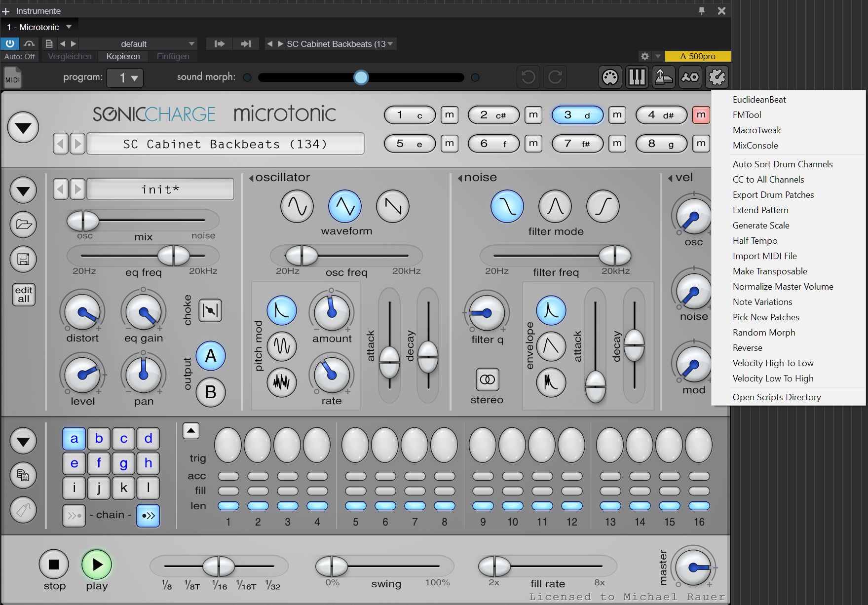Screen dimensions: 868x605
Task: Select noise pitch mod mode
Action: point(282,382)
